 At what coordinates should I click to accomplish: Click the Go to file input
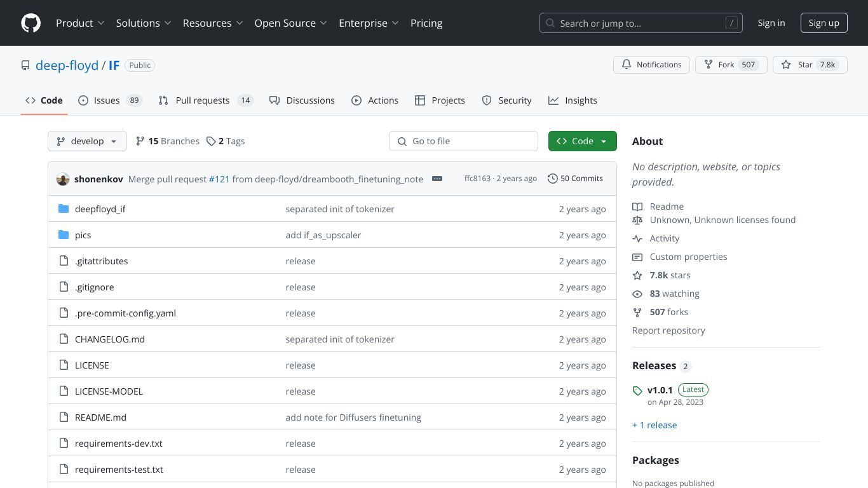[x=463, y=141]
